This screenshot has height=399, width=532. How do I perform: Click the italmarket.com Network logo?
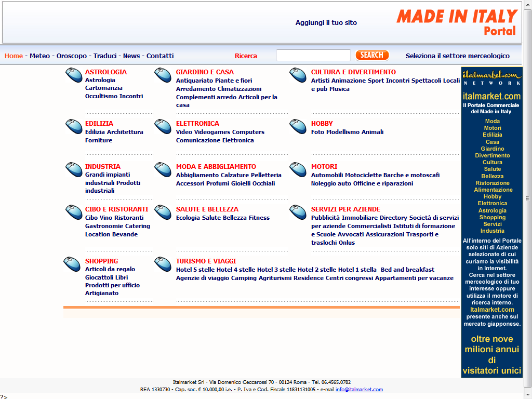pos(491,78)
